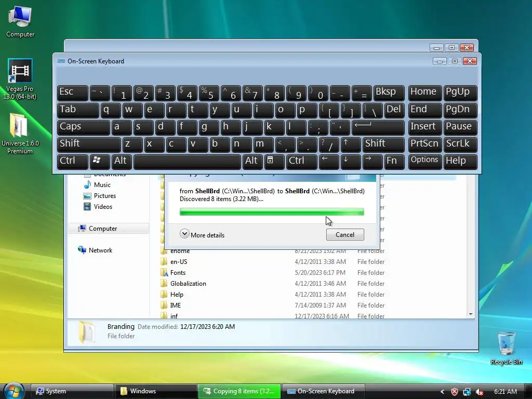This screenshot has width=532, height=399.
Task: Click the Windows Start orb
Action: [x=14, y=391]
